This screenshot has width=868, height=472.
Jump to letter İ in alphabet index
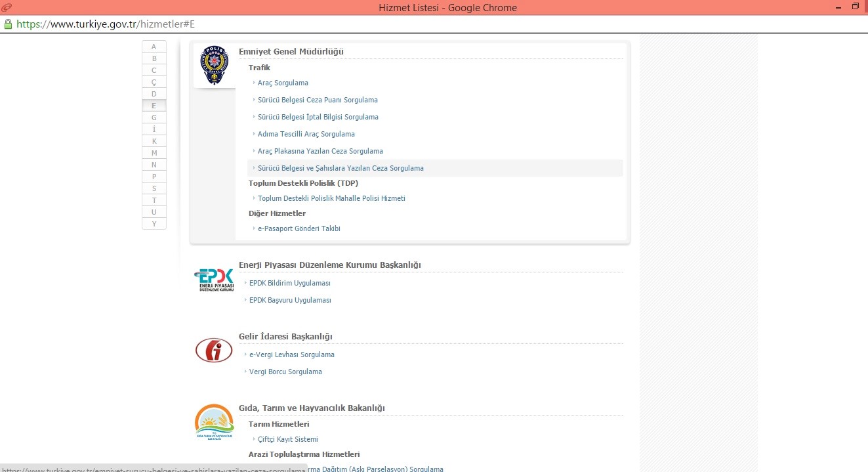pos(154,129)
